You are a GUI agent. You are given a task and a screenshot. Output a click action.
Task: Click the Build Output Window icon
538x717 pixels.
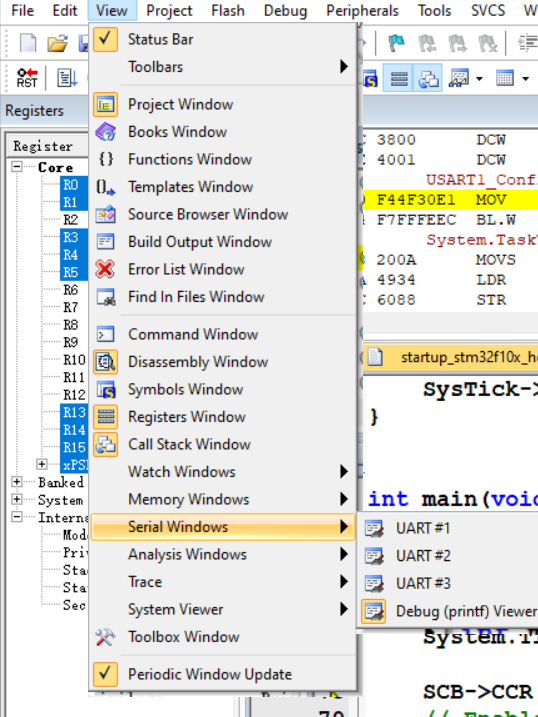(x=106, y=242)
